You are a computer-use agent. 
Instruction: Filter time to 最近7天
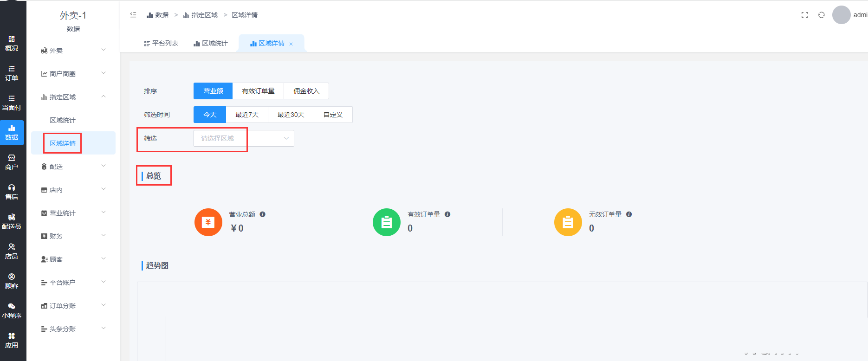tap(247, 115)
